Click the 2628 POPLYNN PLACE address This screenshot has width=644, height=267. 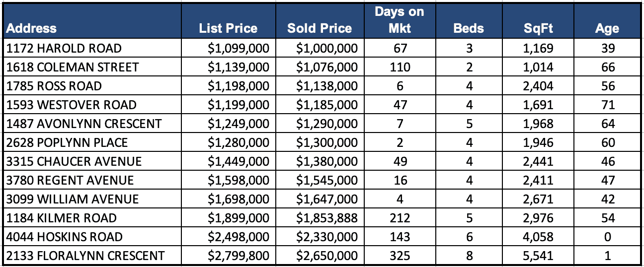coord(67,142)
